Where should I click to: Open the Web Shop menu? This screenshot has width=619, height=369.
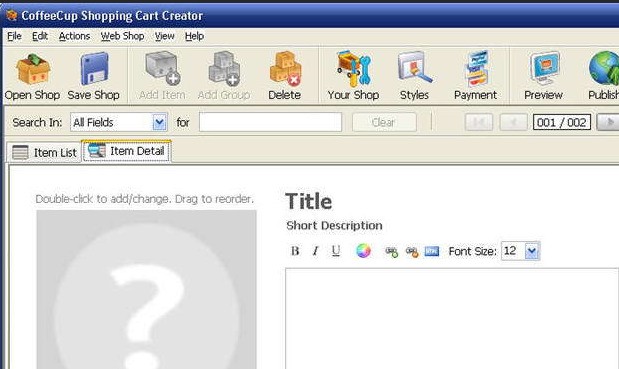(122, 36)
